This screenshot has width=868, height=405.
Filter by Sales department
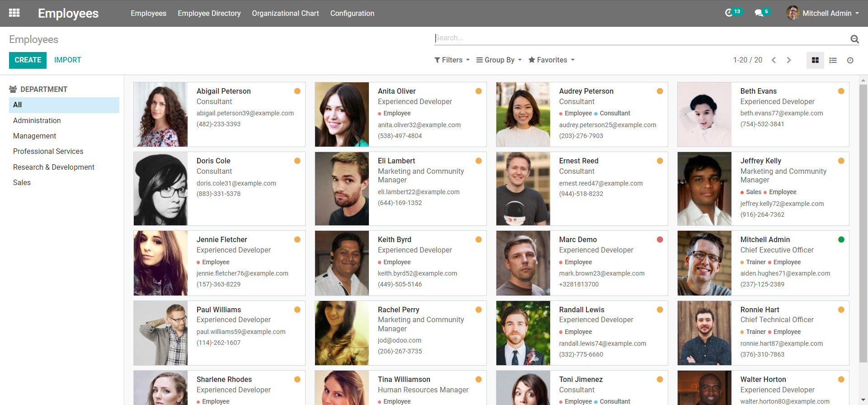(x=64, y=182)
